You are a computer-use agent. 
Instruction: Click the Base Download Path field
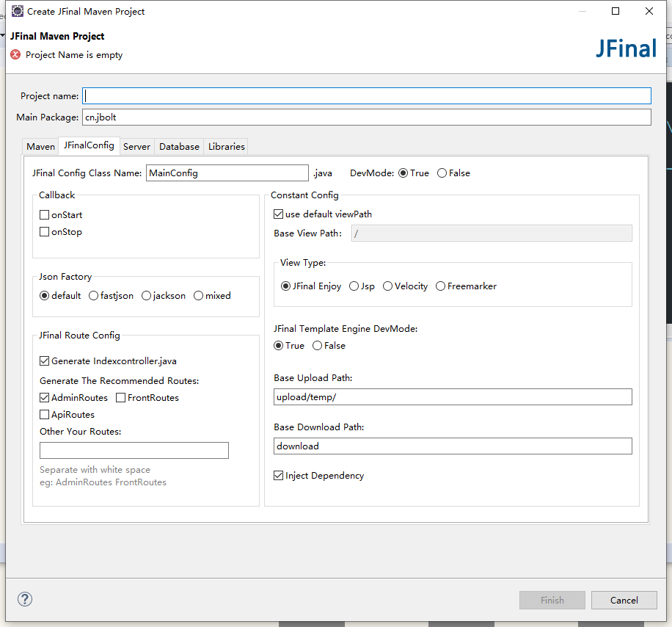click(453, 446)
